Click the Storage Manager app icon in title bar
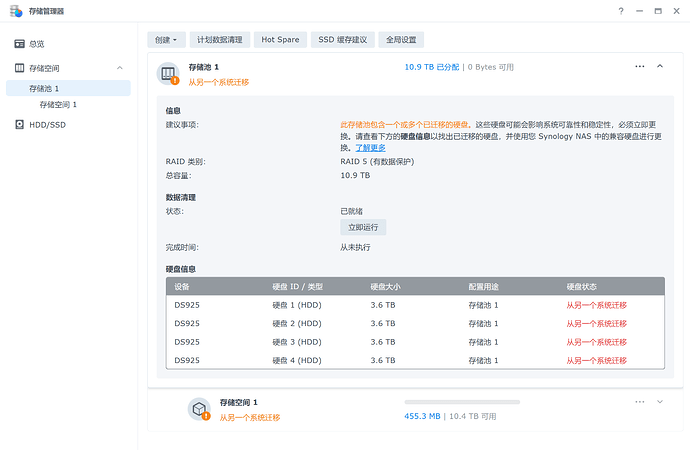Screen dimensions: 690x450 (14, 11)
